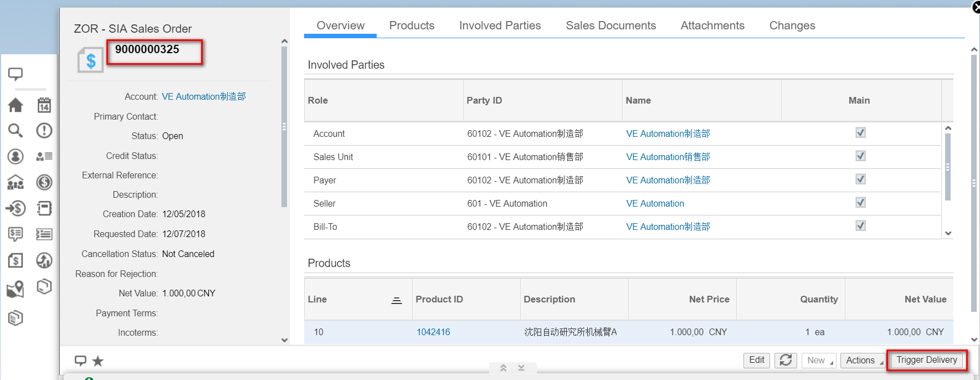Click the speech bubble icon atop sidebar

[x=16, y=74]
